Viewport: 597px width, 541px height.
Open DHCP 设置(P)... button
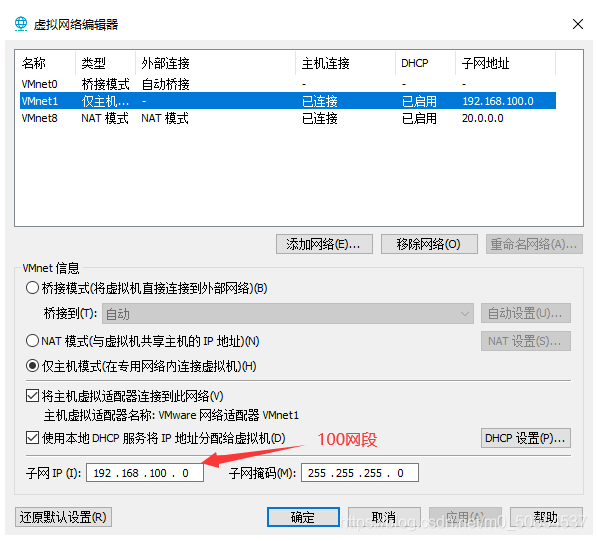(526, 438)
